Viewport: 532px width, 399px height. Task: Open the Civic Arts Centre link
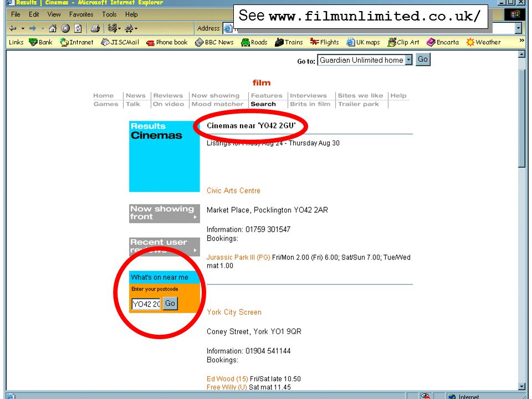(233, 191)
